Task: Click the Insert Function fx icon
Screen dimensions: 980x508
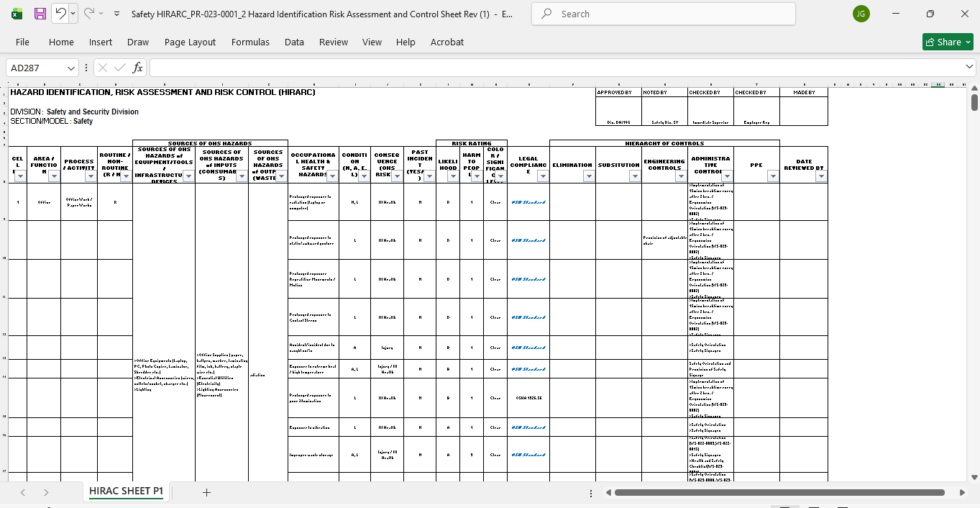Action: tap(137, 68)
